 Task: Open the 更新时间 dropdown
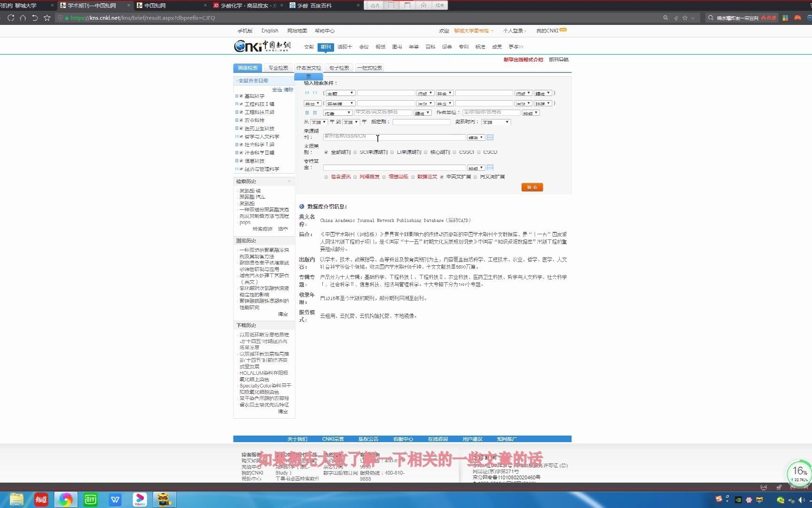pyautogui.click(x=496, y=122)
